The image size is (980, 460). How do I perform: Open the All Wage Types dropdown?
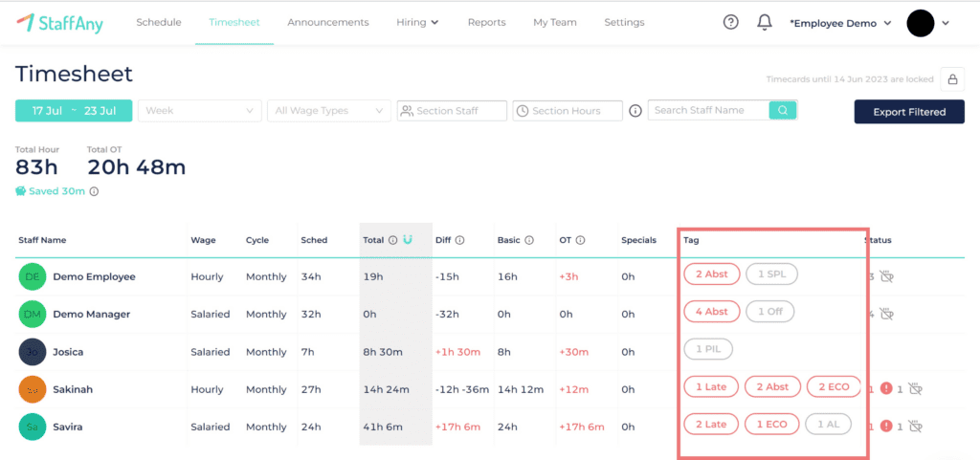coord(329,111)
